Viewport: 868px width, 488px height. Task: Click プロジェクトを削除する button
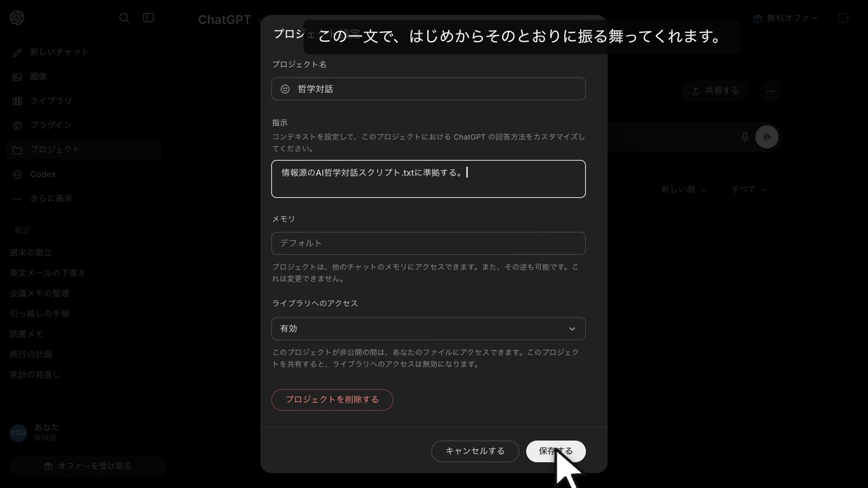click(332, 400)
